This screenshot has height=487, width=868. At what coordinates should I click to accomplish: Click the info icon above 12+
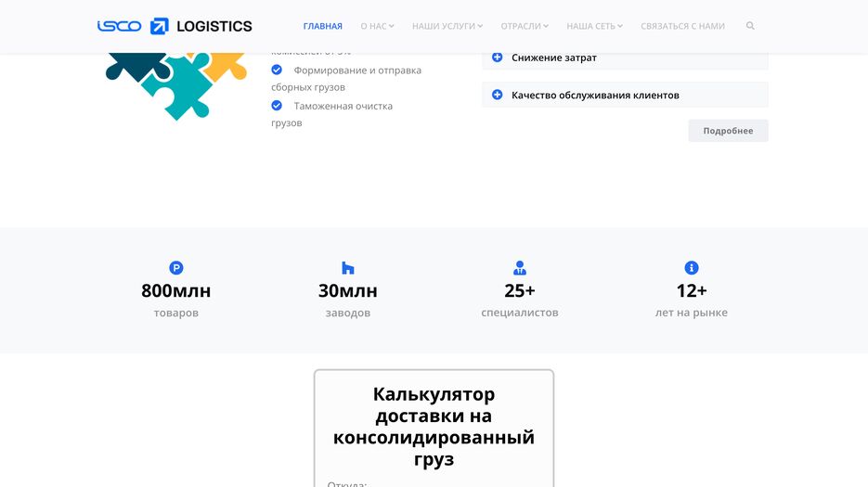692,268
